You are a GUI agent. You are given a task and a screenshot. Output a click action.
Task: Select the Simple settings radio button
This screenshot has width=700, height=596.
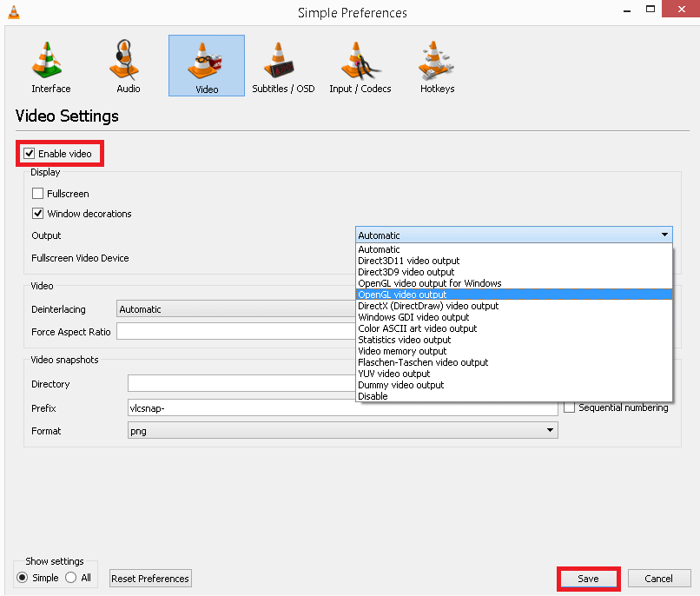[20, 576]
